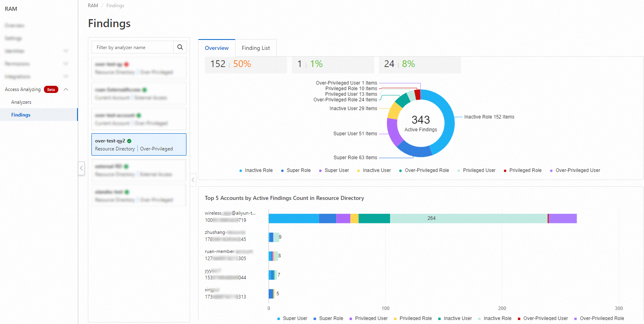Toggle Inactive Role in donut legend
Image resolution: width=644 pixels, height=324 pixels.
coord(256,170)
